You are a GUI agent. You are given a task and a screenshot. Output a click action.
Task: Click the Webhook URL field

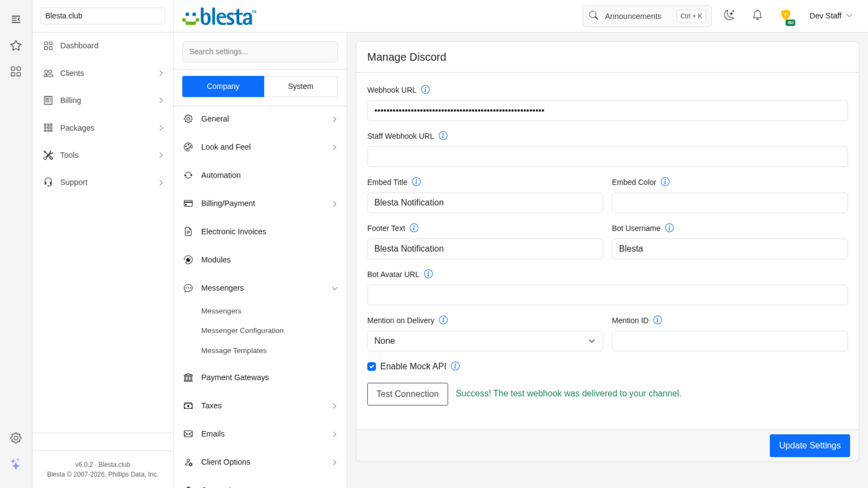click(x=607, y=111)
